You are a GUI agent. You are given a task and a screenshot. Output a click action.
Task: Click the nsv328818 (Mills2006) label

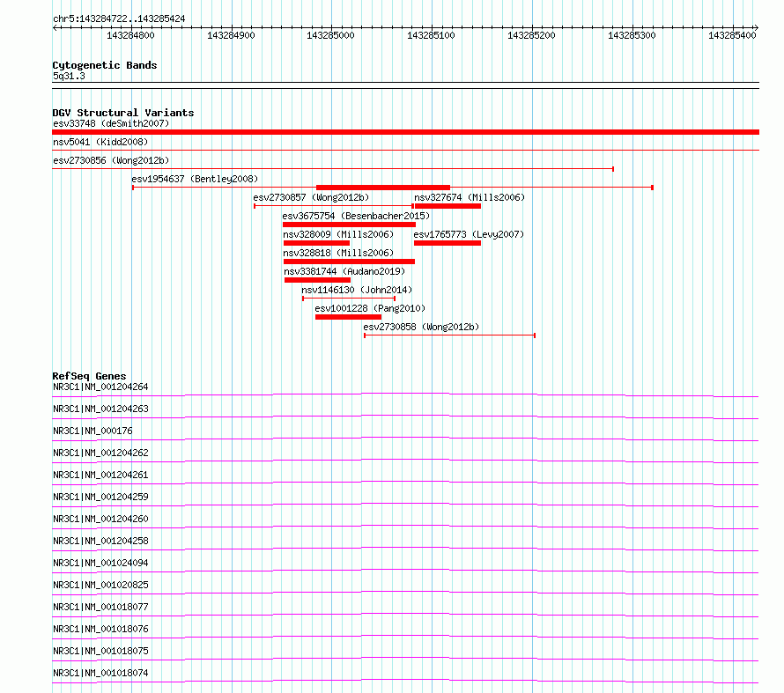[x=338, y=253]
